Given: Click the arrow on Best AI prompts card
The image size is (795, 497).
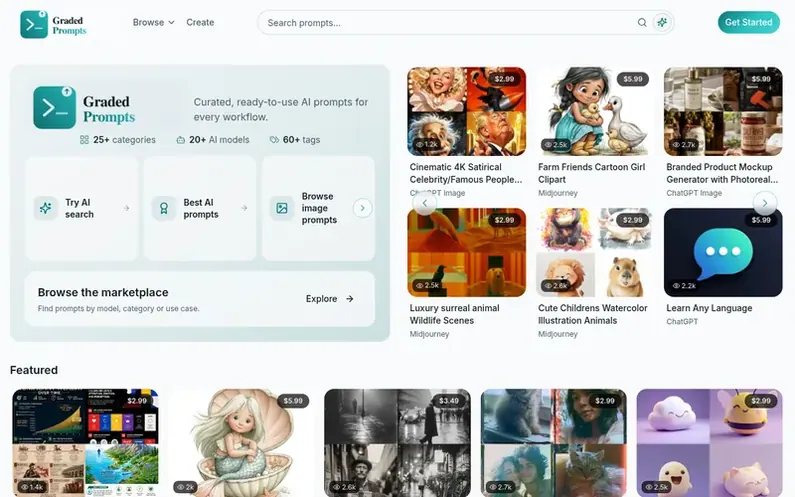Looking at the screenshot, I should [x=244, y=208].
